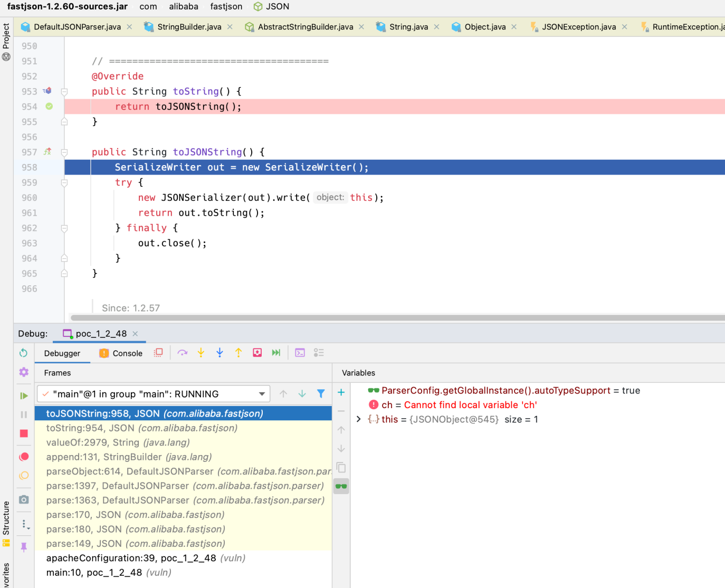
Task: Click Force Step Into blue arrow
Action: [x=220, y=353]
